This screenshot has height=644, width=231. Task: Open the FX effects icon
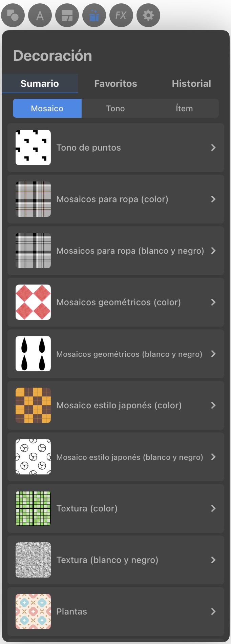121,15
